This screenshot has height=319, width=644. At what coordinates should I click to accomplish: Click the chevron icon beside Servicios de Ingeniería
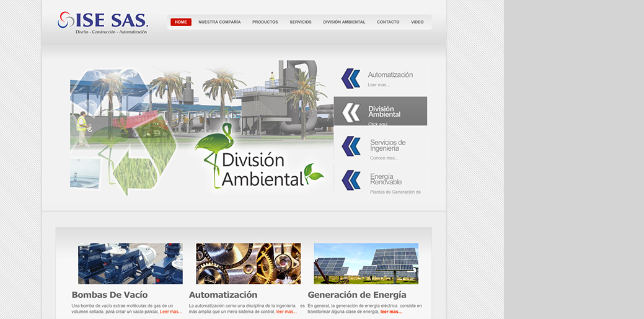click(351, 146)
